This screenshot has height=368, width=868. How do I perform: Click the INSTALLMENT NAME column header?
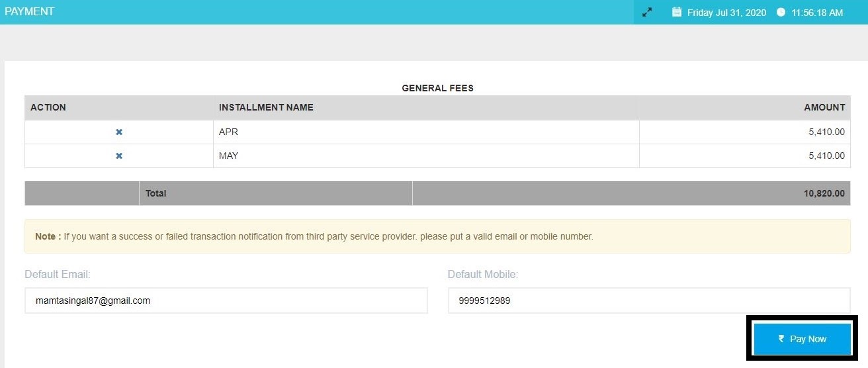[x=266, y=107]
